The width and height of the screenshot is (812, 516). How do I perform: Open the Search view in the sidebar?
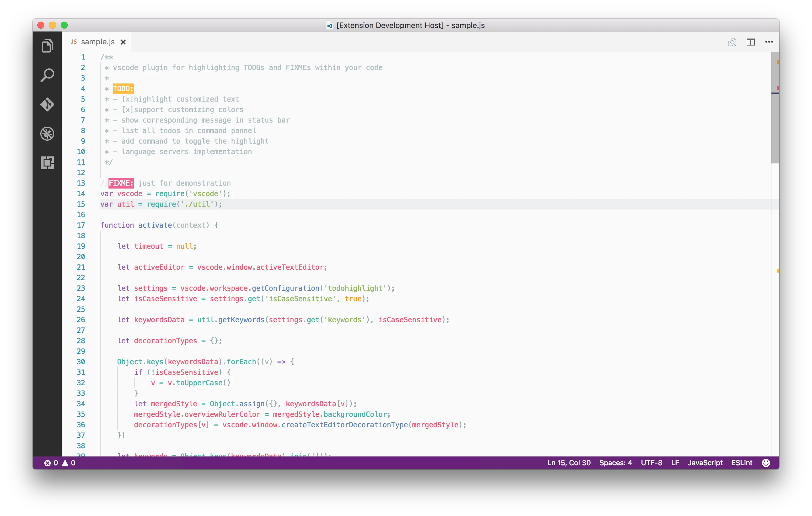47,75
